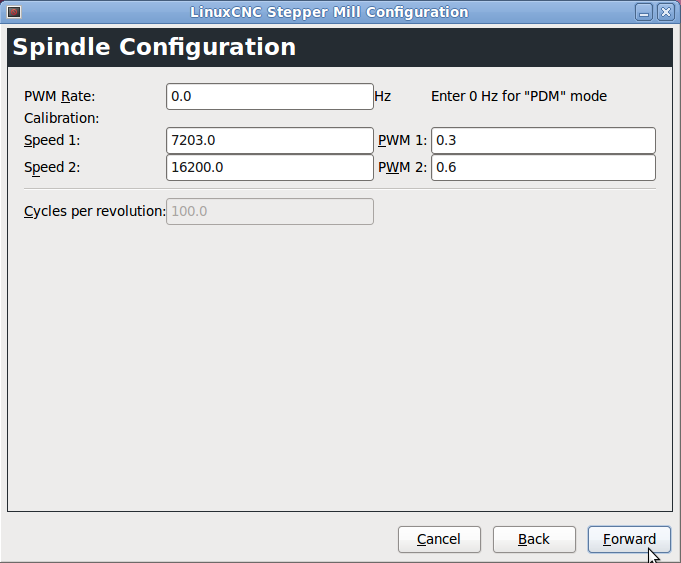Close the LinuxCNC configuration window
The image size is (681, 563).
pyautogui.click(x=665, y=12)
